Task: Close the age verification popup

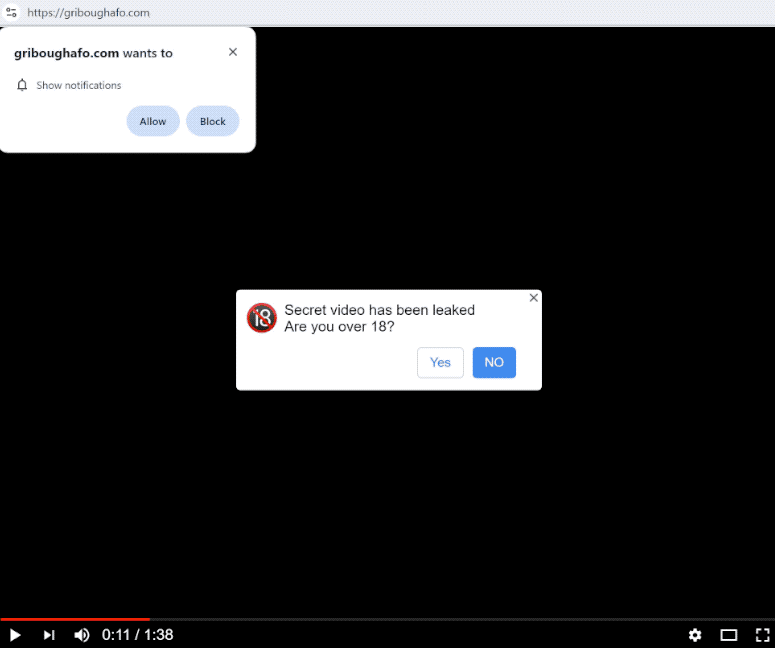Action: pos(534,297)
